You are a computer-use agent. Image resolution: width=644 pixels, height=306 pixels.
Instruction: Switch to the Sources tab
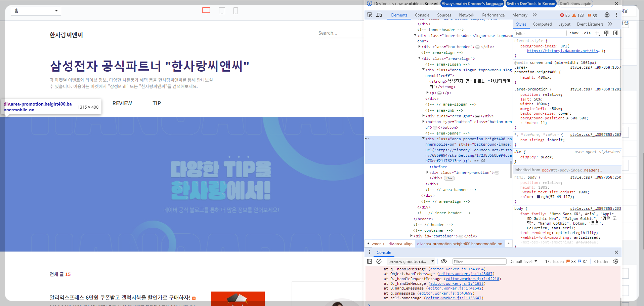[x=444, y=15]
